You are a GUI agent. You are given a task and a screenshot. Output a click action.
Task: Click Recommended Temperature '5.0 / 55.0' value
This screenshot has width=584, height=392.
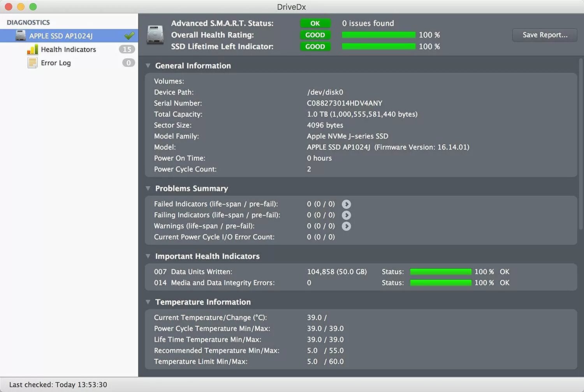point(325,351)
